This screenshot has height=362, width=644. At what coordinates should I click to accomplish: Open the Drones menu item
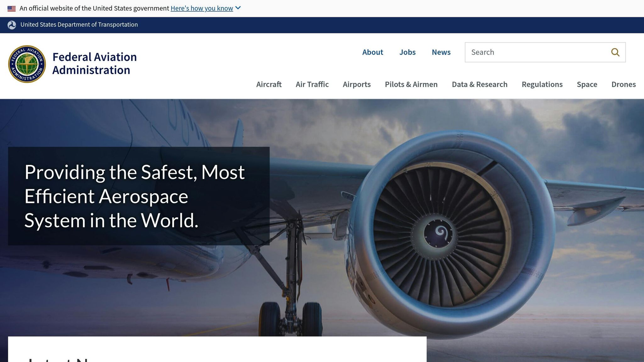(x=624, y=85)
